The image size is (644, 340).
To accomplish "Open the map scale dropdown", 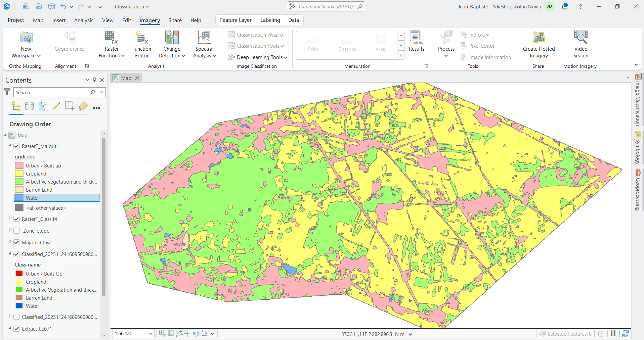I will 151,334.
